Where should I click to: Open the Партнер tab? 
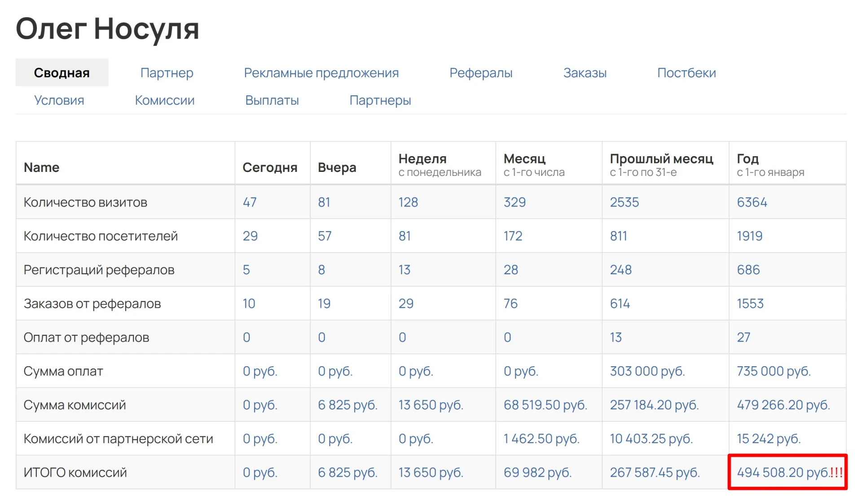(x=167, y=73)
